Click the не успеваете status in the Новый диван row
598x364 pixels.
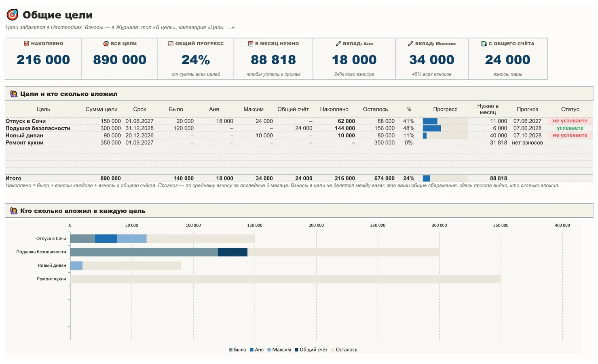(x=570, y=135)
